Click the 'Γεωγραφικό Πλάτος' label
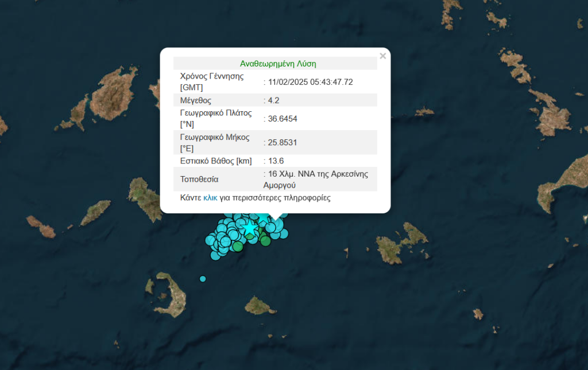 pyautogui.click(x=216, y=113)
